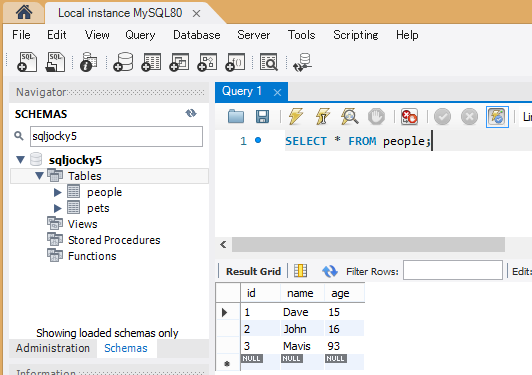Screen dimensions: 532x375
Task: Execute the statement under the cursor
Action: pos(323,116)
